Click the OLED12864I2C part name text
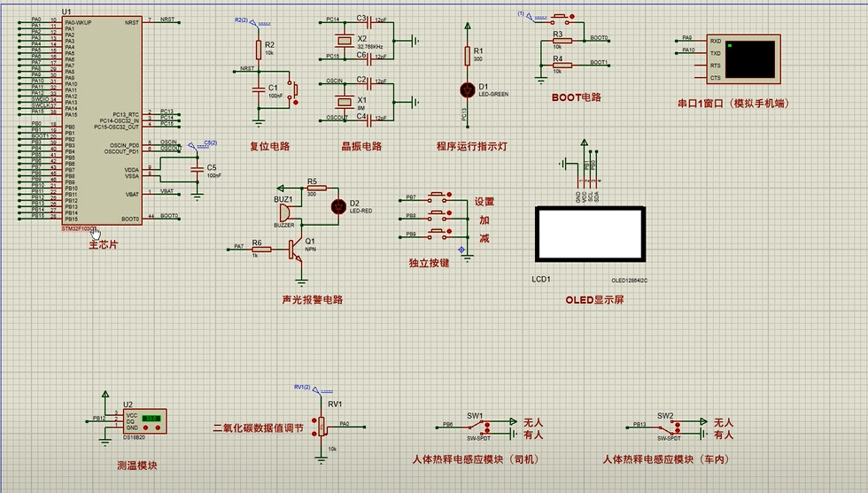 point(630,281)
